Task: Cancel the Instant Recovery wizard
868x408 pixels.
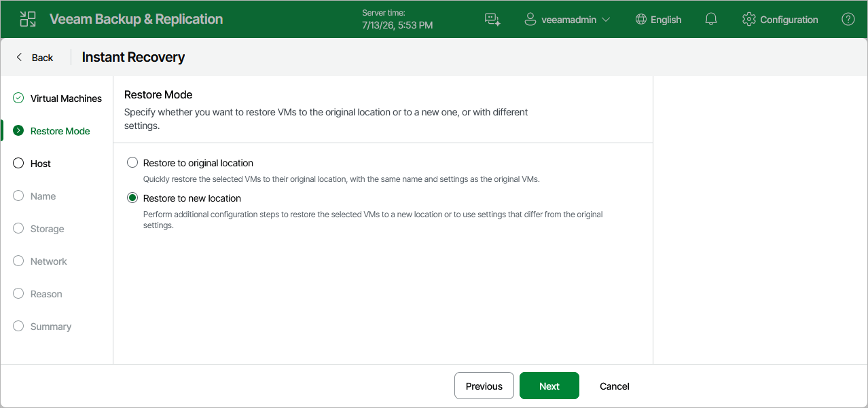Action: coord(615,386)
